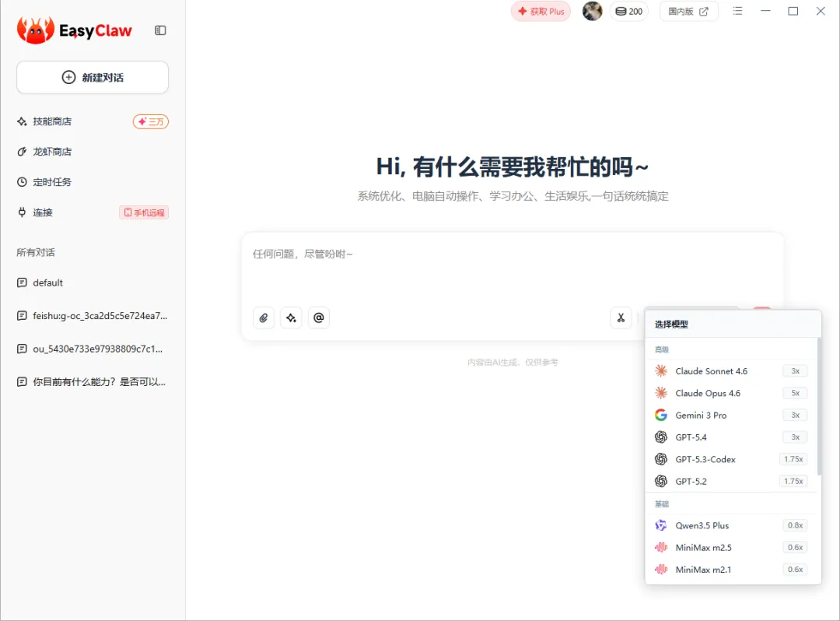Close the EasyClaw window
840x621 pixels.
(x=821, y=11)
